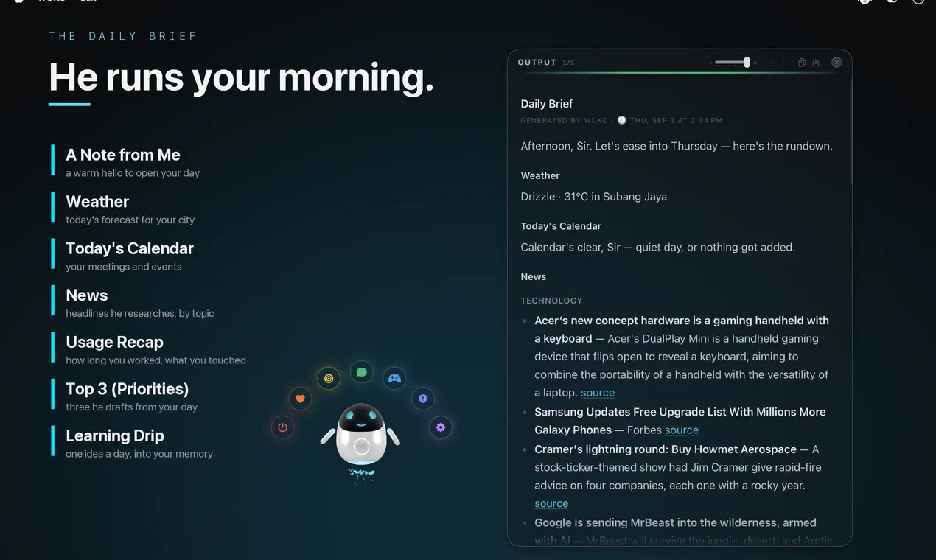The width and height of the screenshot is (936, 560).
Task: Select "Learning Drip" in the feature list
Action: click(x=115, y=435)
